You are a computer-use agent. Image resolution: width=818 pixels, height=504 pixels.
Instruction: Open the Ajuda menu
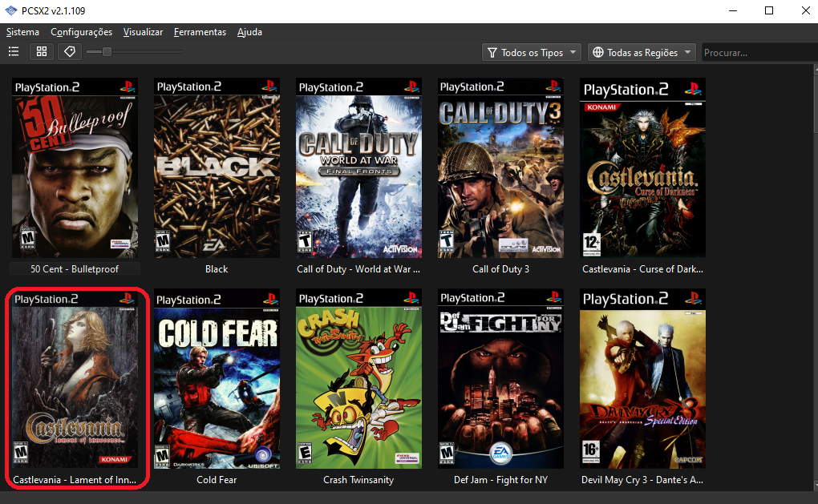tap(249, 32)
